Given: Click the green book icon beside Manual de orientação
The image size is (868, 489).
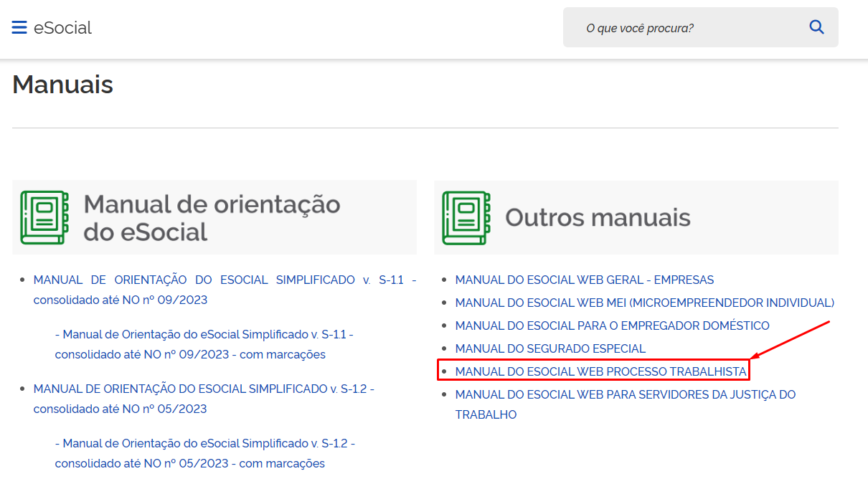Looking at the screenshot, I should [x=44, y=217].
